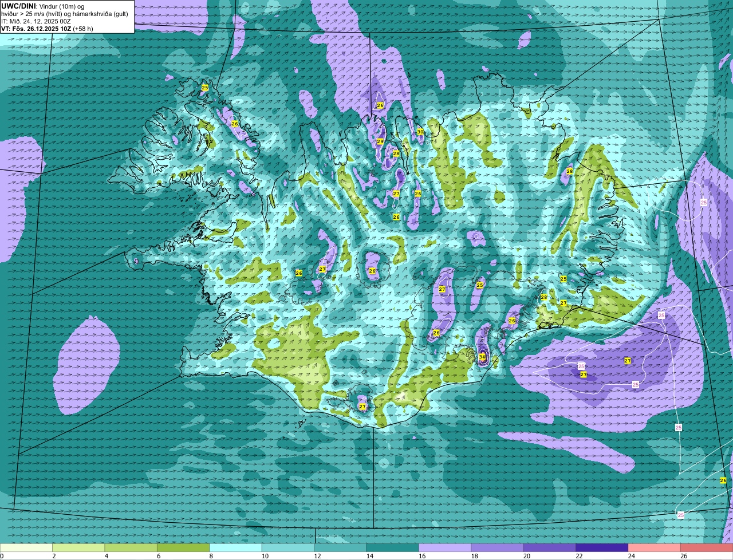
Task: Pick the 24–26 m/s pink legend swatch
Action: 655,547
